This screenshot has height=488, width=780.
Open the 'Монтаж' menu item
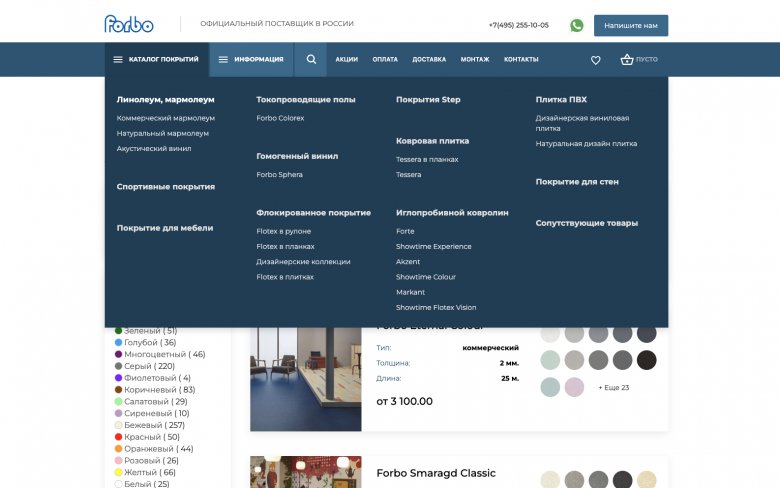tap(475, 59)
